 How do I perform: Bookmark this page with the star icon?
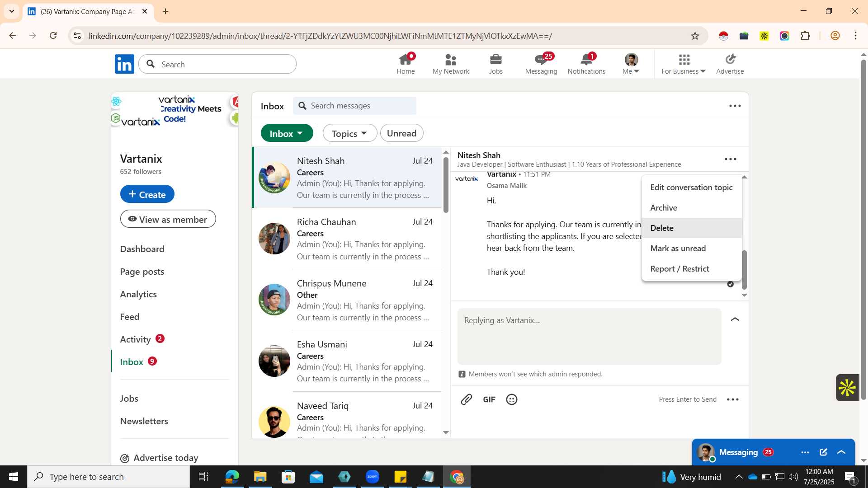695,36
